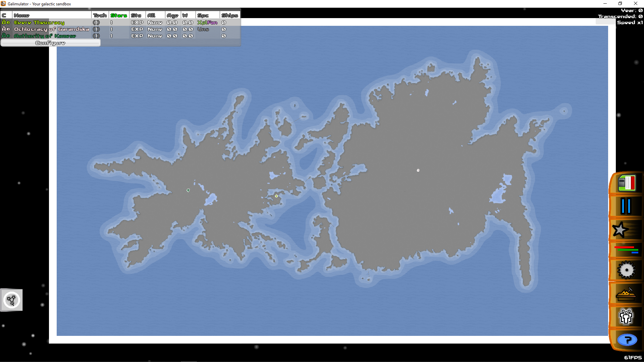Sort the list by Ships column
644x362 pixels.
pos(230,15)
